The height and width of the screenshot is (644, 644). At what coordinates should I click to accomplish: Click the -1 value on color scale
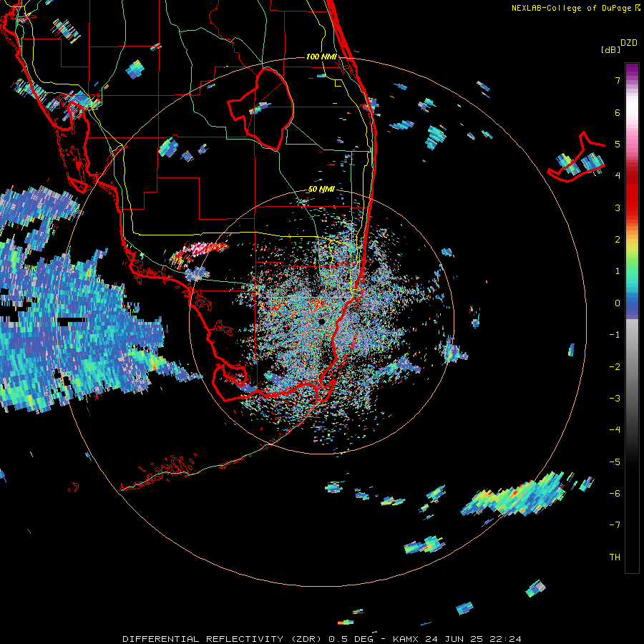(615, 335)
